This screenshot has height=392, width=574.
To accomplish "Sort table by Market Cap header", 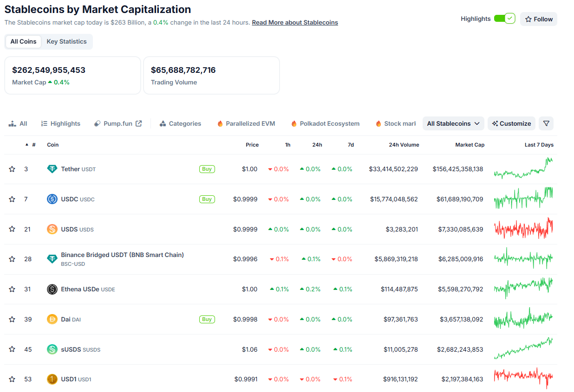I will click(470, 145).
